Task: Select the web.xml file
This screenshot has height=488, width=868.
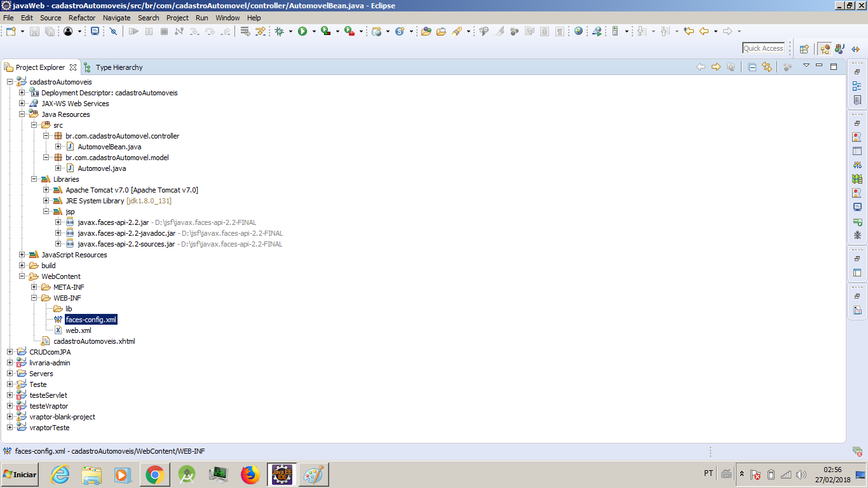Action: [78, 330]
